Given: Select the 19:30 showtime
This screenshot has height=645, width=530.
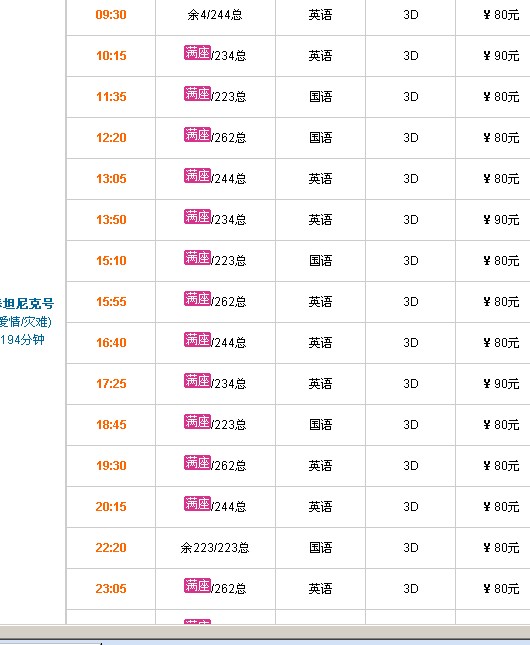Looking at the screenshot, I should coord(111,466).
